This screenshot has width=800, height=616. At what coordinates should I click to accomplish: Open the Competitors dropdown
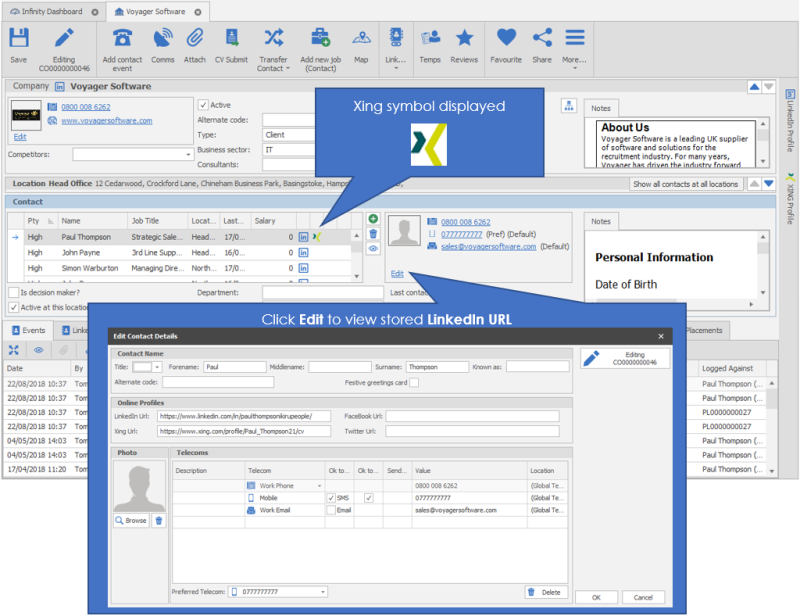pyautogui.click(x=188, y=155)
